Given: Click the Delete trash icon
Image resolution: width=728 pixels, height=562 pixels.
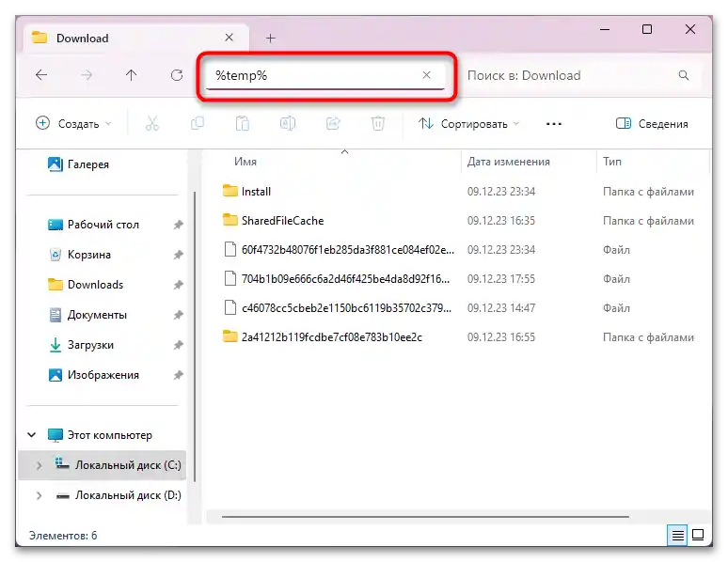Looking at the screenshot, I should pyautogui.click(x=378, y=123).
